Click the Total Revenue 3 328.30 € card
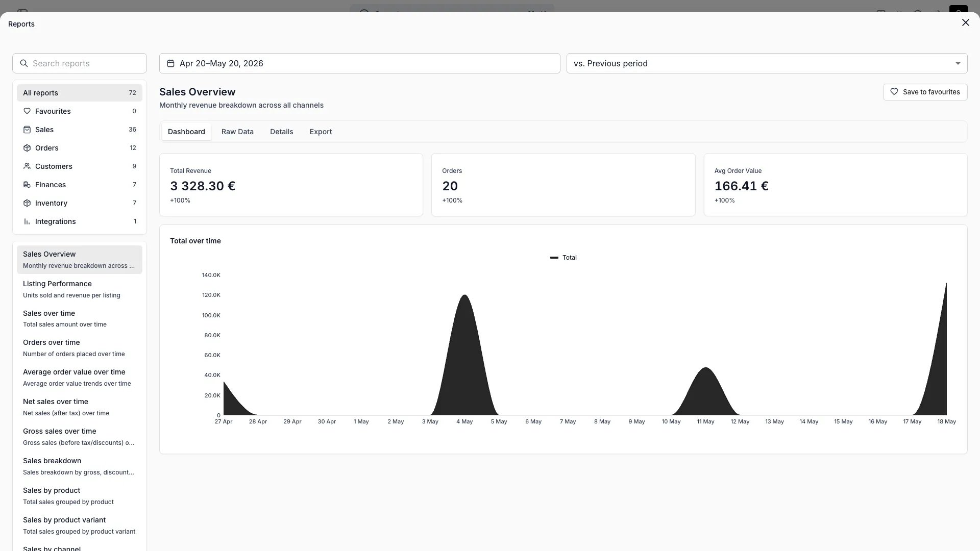This screenshot has width=980, height=551. click(291, 185)
